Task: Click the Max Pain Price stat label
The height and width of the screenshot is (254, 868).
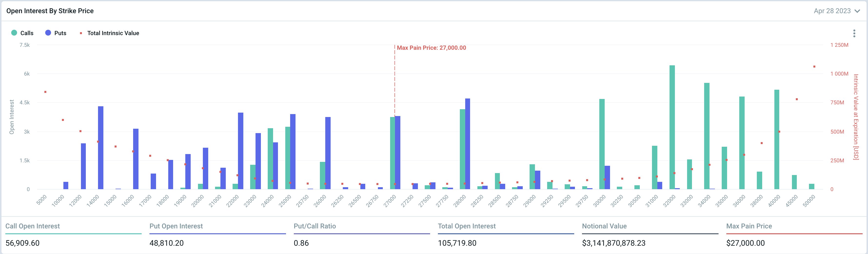Action: click(x=749, y=226)
